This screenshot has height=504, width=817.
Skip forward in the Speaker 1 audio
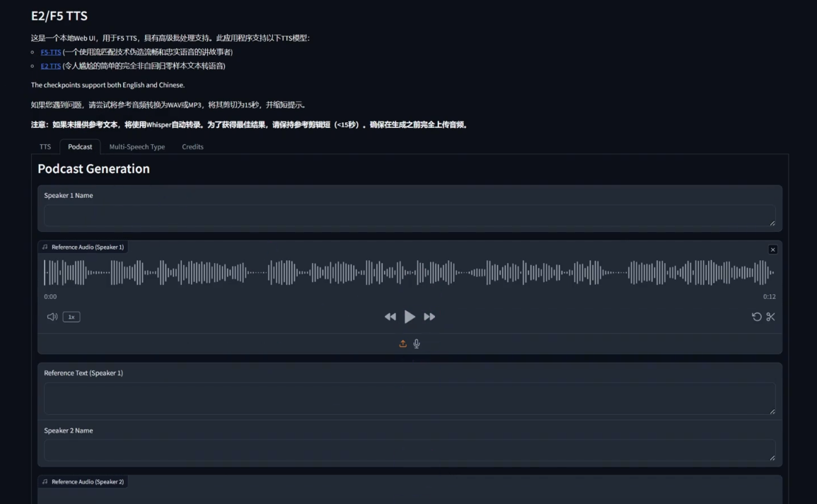click(429, 317)
